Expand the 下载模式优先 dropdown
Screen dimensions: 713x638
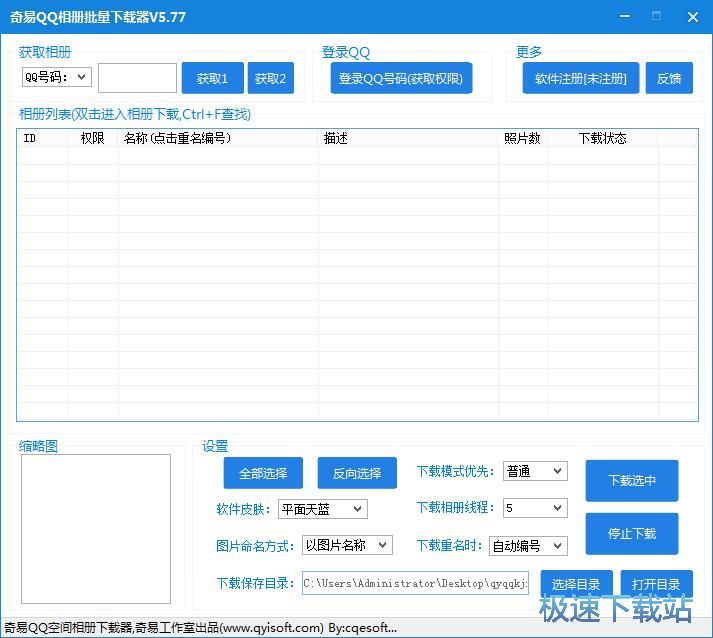[534, 471]
